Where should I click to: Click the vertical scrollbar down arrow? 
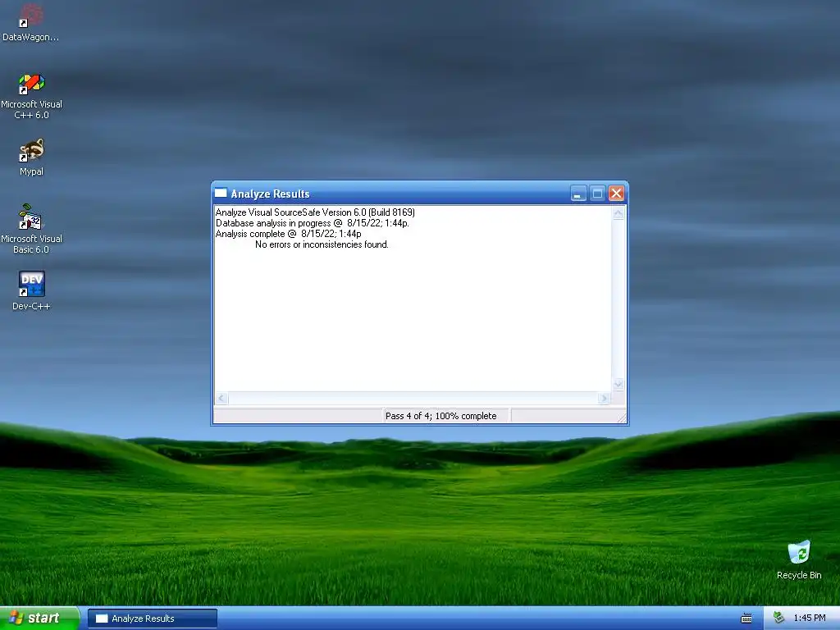click(x=619, y=384)
